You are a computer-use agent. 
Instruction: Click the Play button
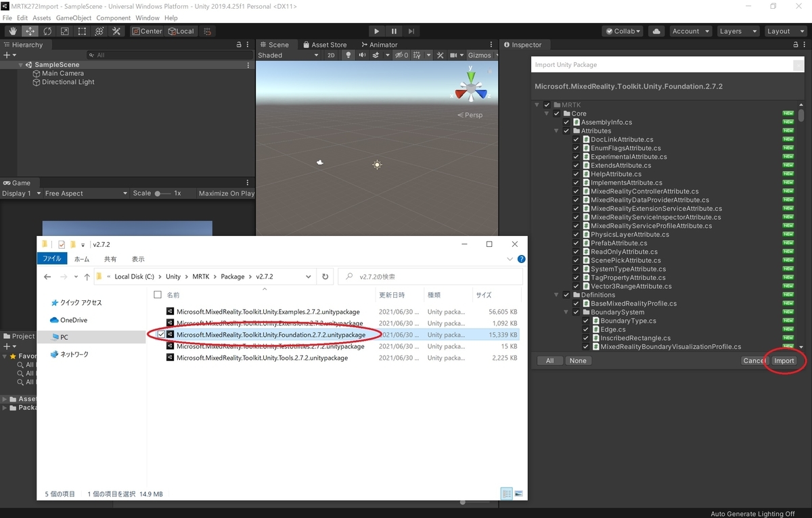(377, 31)
